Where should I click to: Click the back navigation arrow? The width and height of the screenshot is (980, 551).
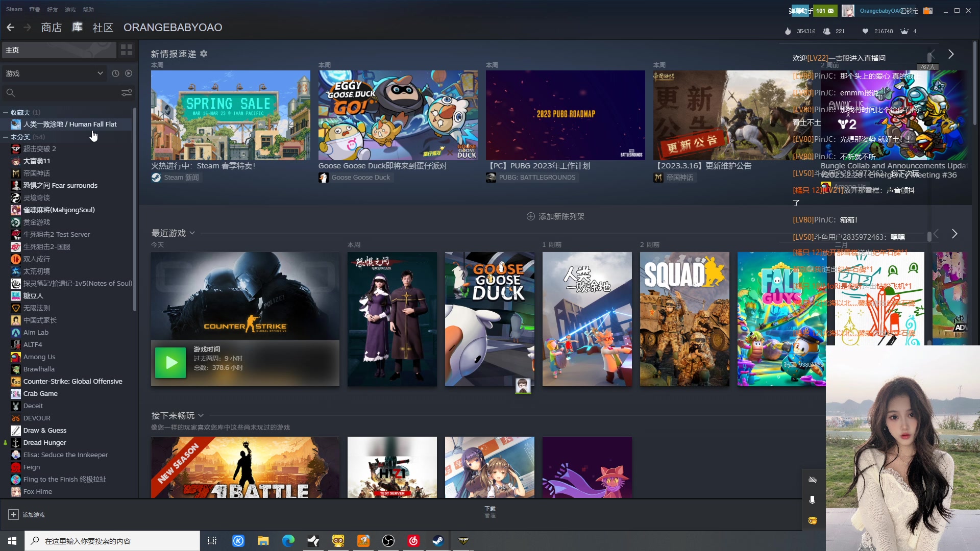pyautogui.click(x=11, y=28)
